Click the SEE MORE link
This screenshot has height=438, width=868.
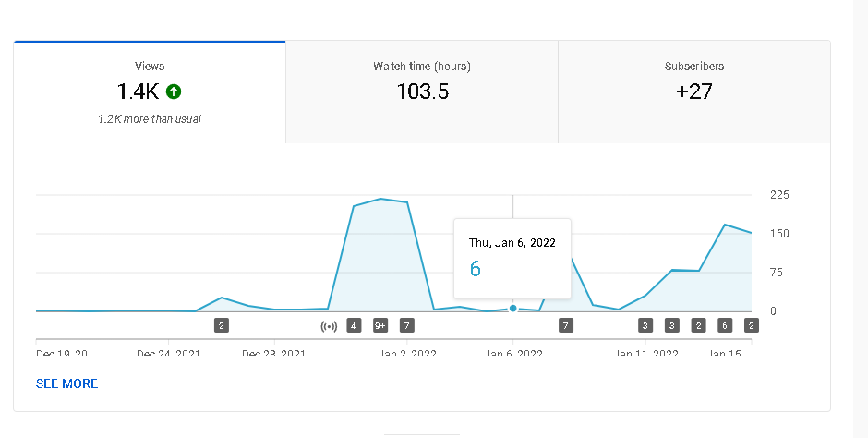[67, 383]
